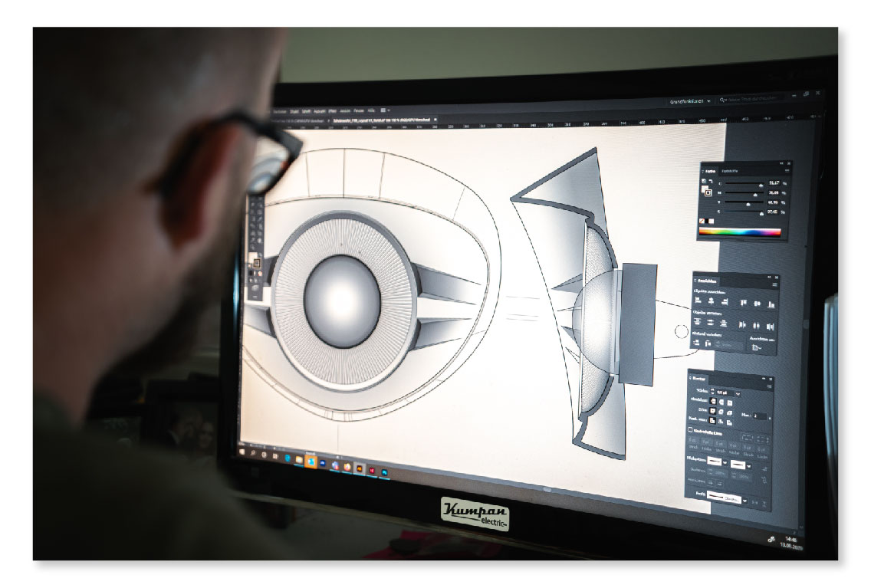871x588 pixels.
Task: Switch to the Farbfelder tab
Action: click(x=730, y=170)
